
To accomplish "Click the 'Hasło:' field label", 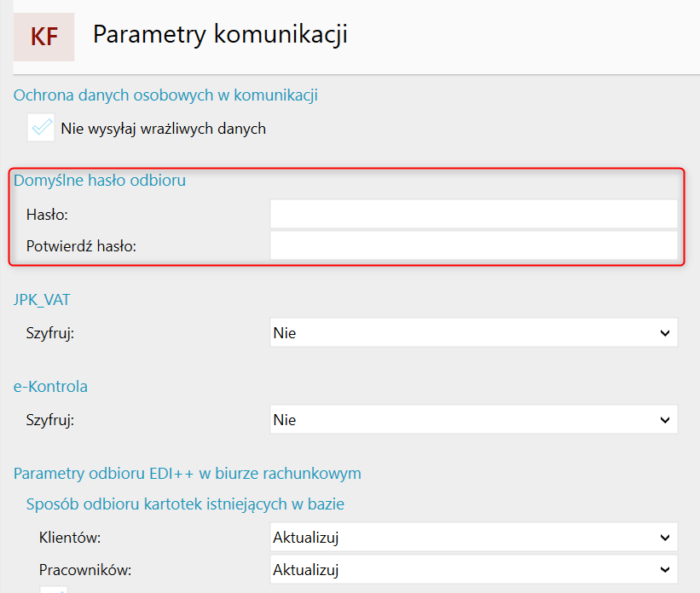I will (x=47, y=214).
